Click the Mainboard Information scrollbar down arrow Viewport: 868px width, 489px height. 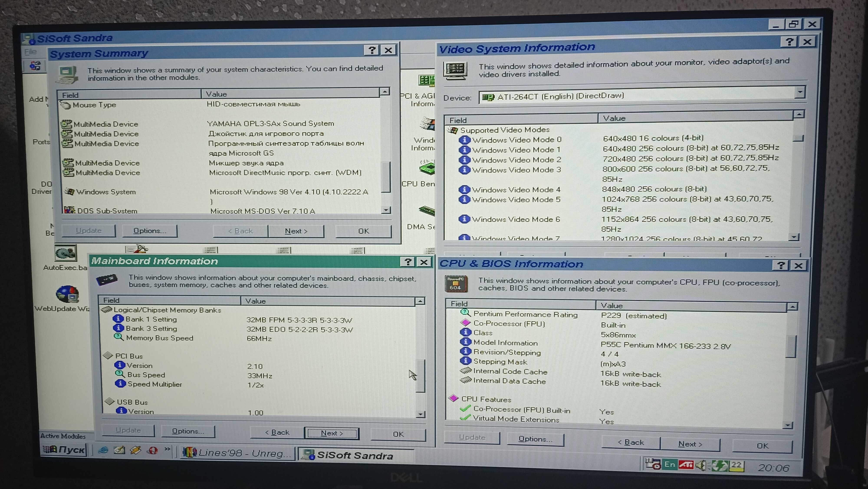pos(420,414)
